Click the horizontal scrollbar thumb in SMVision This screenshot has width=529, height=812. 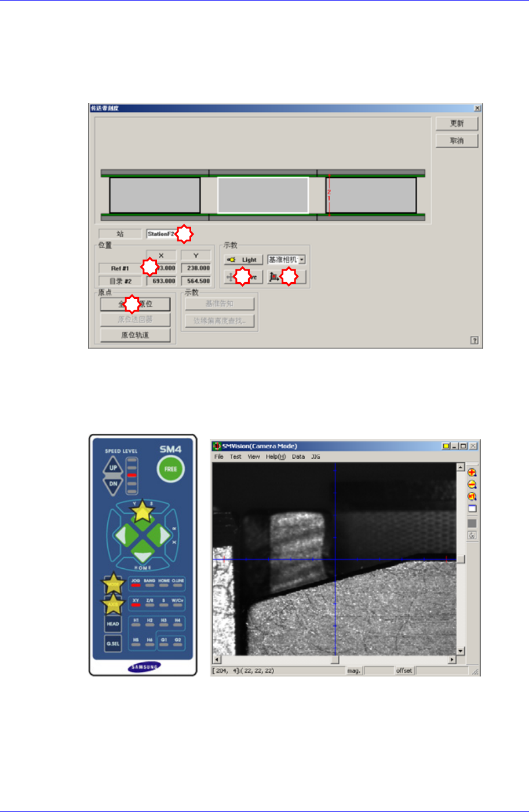335,660
